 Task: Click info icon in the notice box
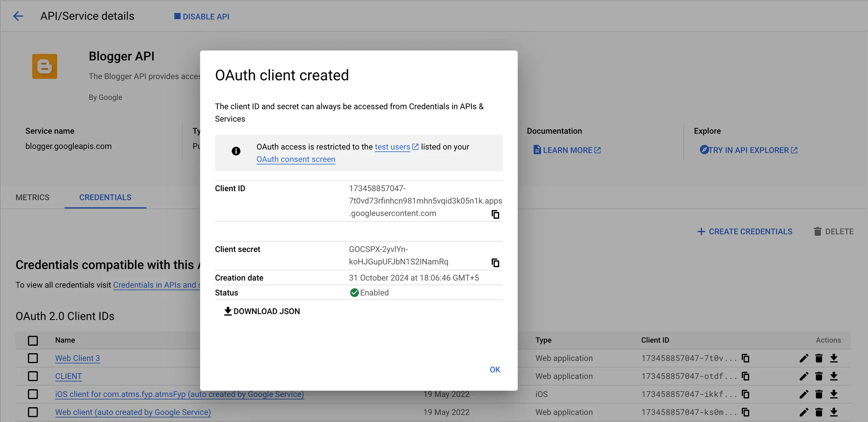coord(236,151)
